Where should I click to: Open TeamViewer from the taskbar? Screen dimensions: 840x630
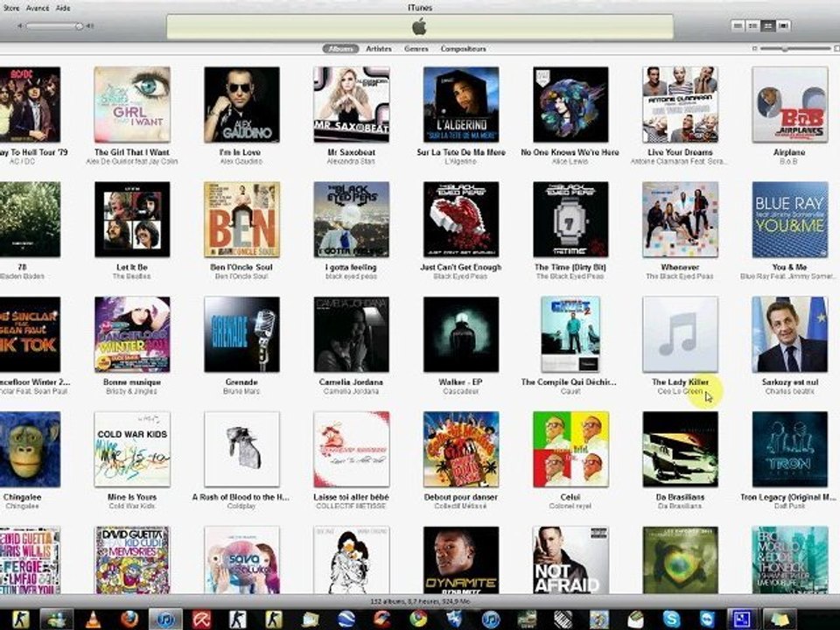click(707, 619)
